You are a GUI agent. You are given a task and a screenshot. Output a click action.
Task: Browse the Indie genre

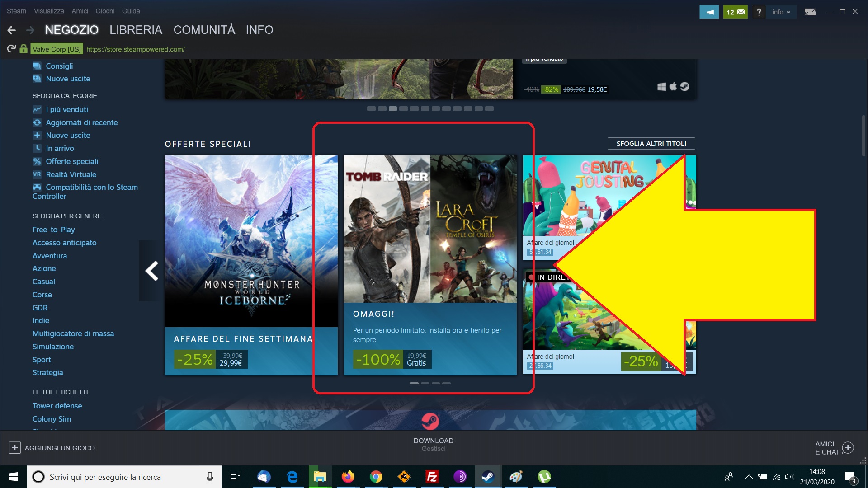coord(41,320)
